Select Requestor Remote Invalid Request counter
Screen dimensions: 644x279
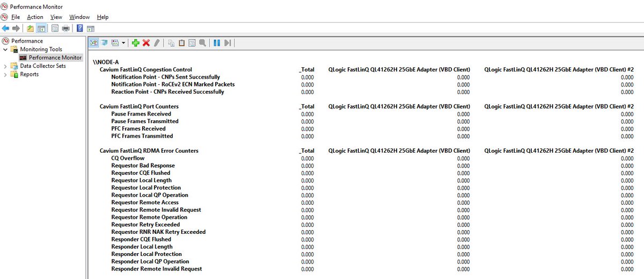pyautogui.click(x=156, y=210)
